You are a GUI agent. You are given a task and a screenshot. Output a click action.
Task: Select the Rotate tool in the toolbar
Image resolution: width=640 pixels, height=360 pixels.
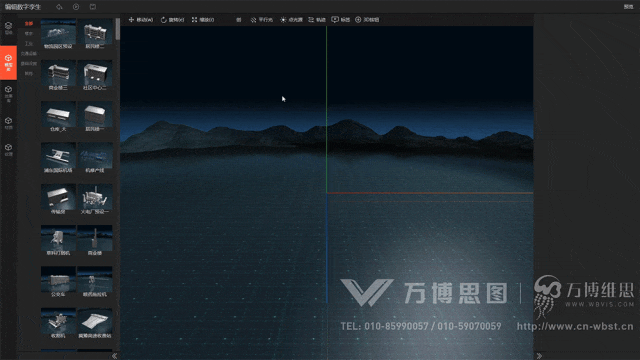point(172,20)
